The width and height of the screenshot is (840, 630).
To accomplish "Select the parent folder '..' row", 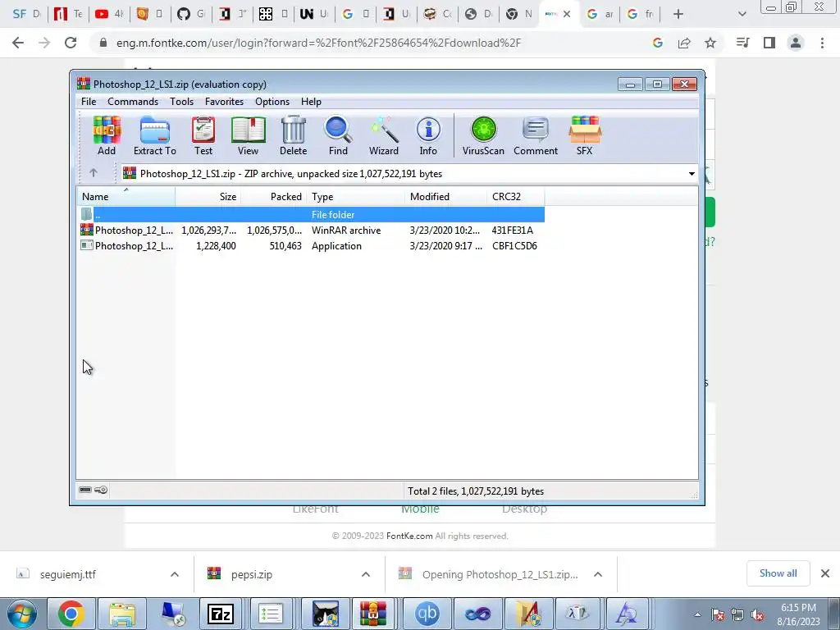I will [311, 214].
